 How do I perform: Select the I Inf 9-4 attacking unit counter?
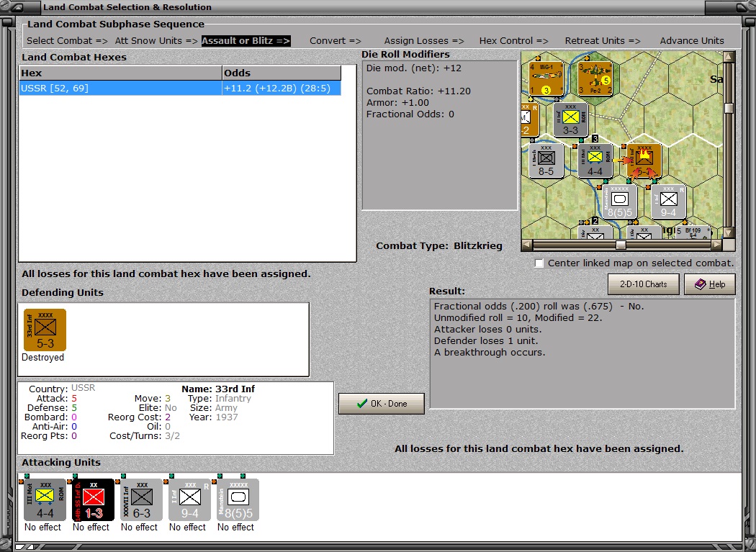(189, 499)
